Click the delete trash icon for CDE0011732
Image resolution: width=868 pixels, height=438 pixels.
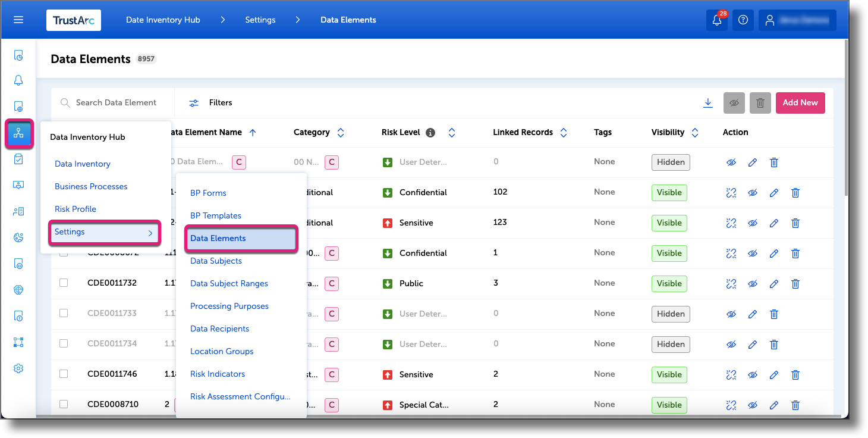[x=795, y=284]
